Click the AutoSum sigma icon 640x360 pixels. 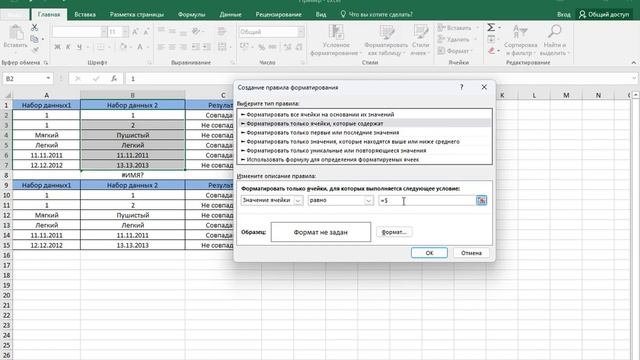[x=491, y=27]
